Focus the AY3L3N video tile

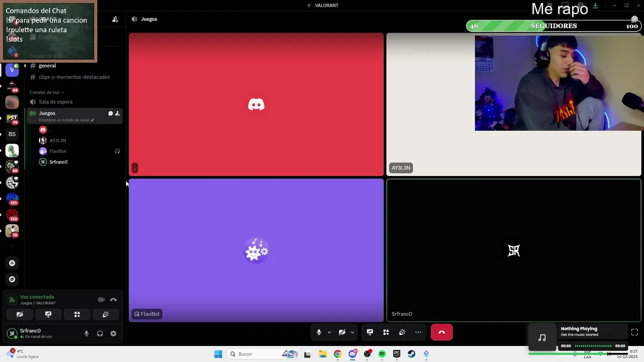[x=514, y=105]
